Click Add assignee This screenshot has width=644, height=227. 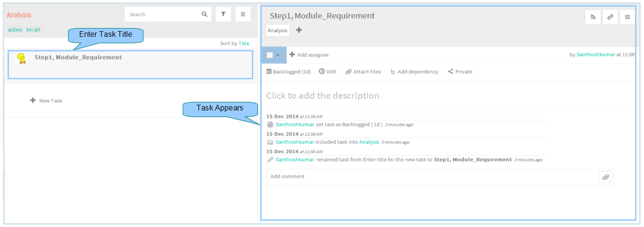pyautogui.click(x=309, y=55)
